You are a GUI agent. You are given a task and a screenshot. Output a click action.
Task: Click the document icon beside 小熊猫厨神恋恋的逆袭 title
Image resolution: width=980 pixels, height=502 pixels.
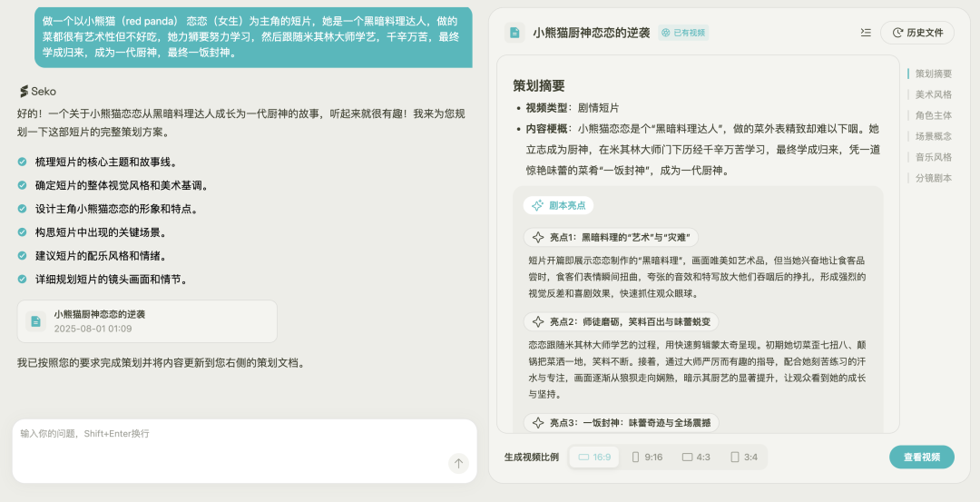pos(514,33)
